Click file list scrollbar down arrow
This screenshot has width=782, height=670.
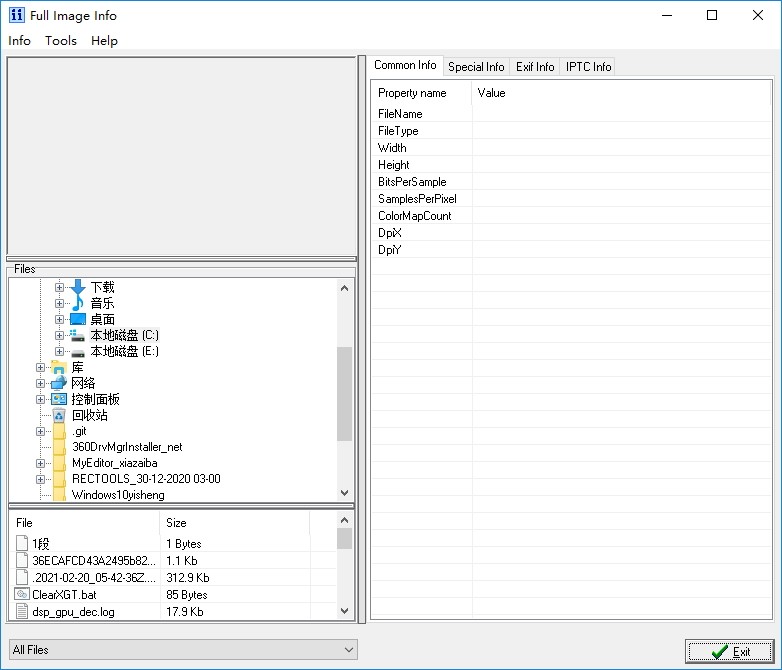tap(344, 611)
